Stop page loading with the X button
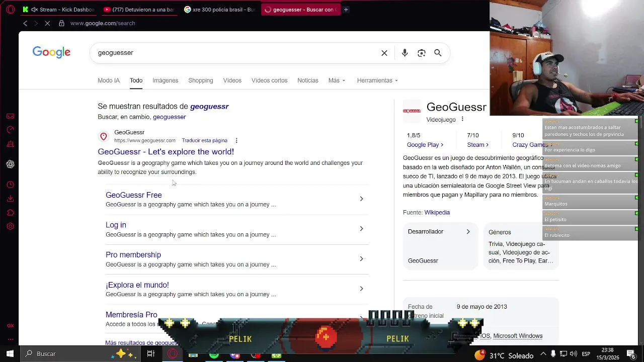The image size is (644, 362). coord(47,23)
